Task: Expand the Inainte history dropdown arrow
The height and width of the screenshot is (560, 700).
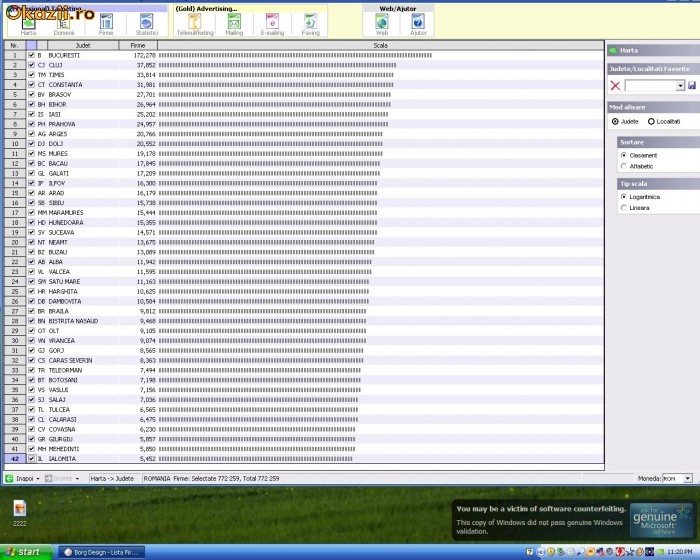Action: tap(77, 479)
